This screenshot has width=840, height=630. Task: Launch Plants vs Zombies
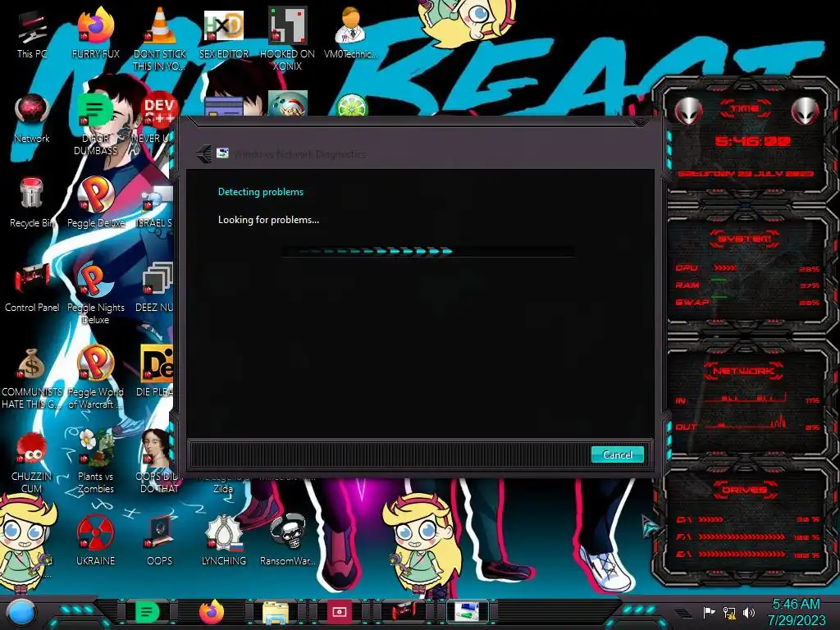pyautogui.click(x=96, y=462)
